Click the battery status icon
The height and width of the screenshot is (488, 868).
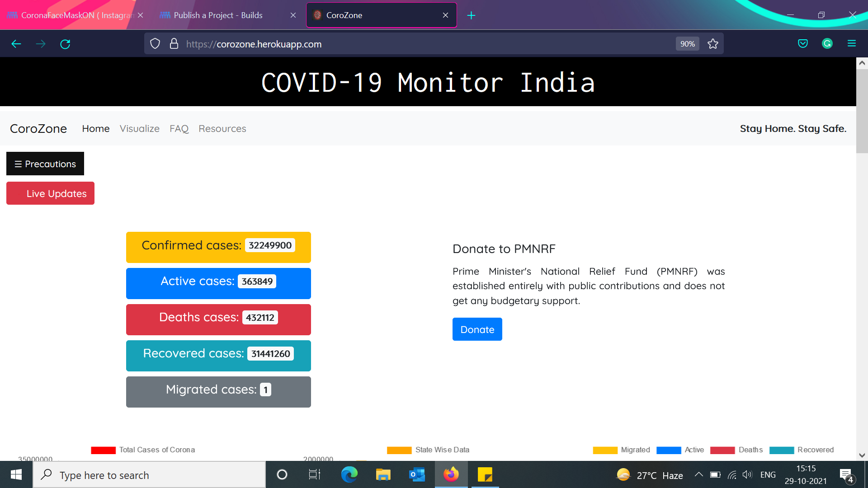(x=715, y=474)
